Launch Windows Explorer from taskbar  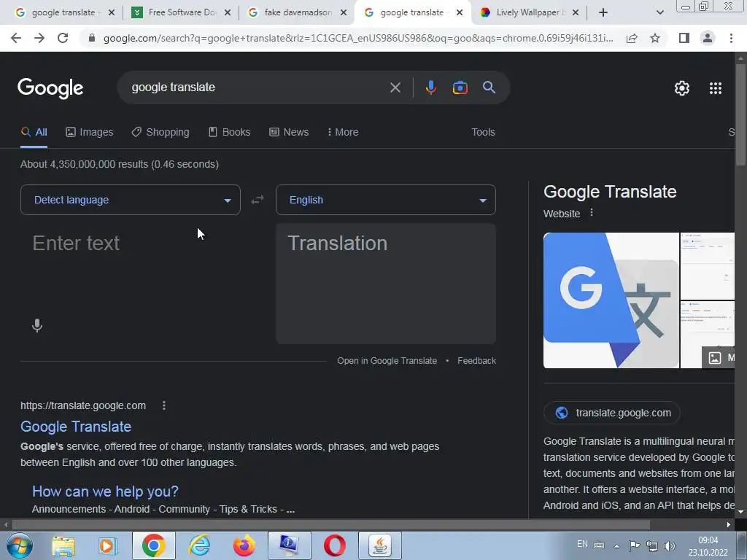click(x=63, y=545)
